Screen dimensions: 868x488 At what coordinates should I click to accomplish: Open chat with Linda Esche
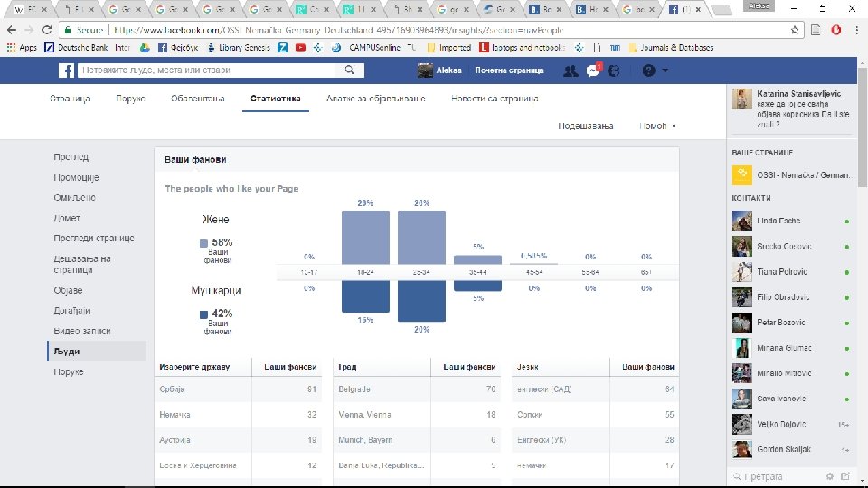coord(792,221)
